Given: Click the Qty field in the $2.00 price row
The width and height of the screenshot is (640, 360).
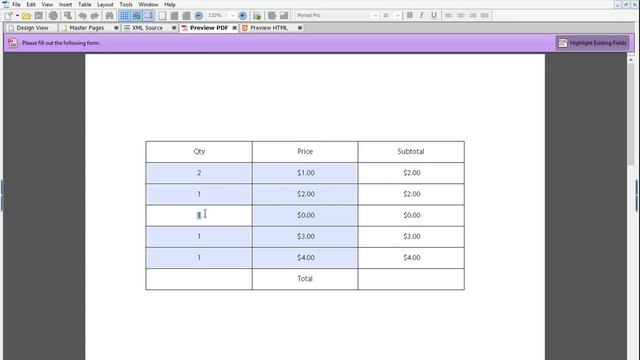Looking at the screenshot, I should pyautogui.click(x=199, y=194).
